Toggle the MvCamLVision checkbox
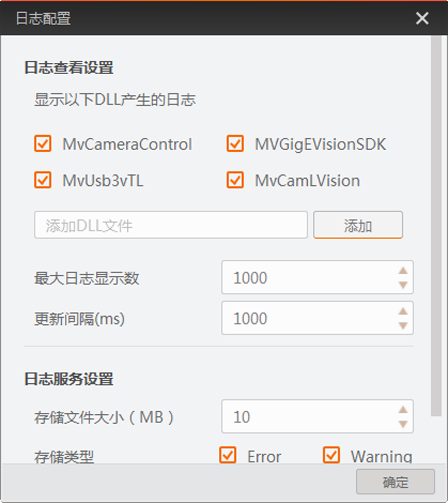The image size is (448, 503). pos(235,180)
